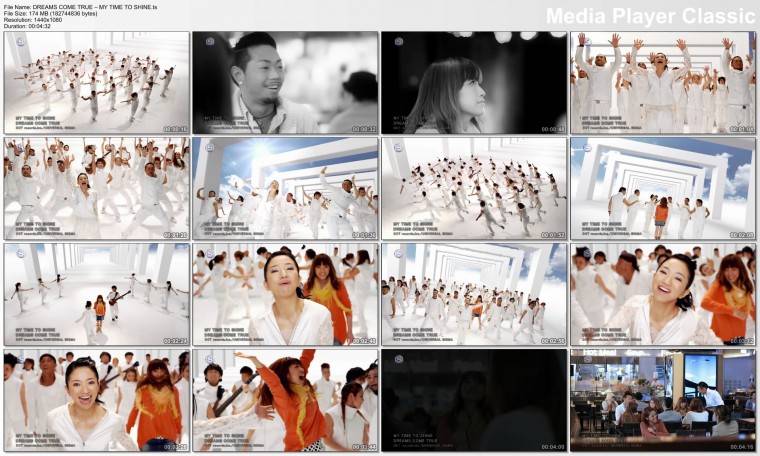Open the black-and-white woman with bangs thumbnail

tap(474, 82)
